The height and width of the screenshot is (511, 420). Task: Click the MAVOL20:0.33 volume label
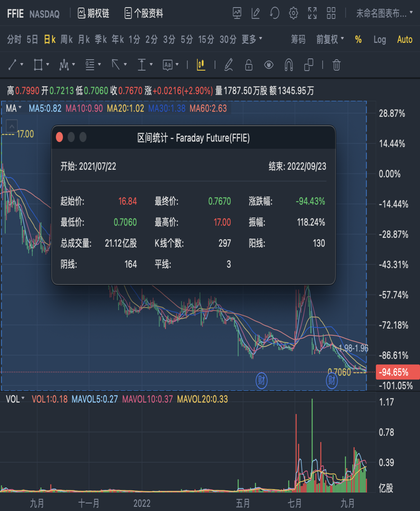coord(202,399)
